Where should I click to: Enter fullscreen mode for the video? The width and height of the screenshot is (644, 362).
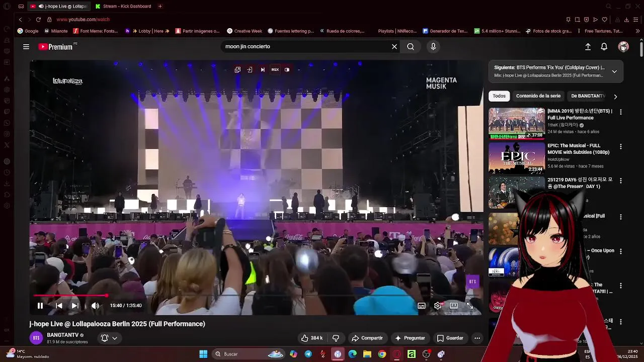469,305
